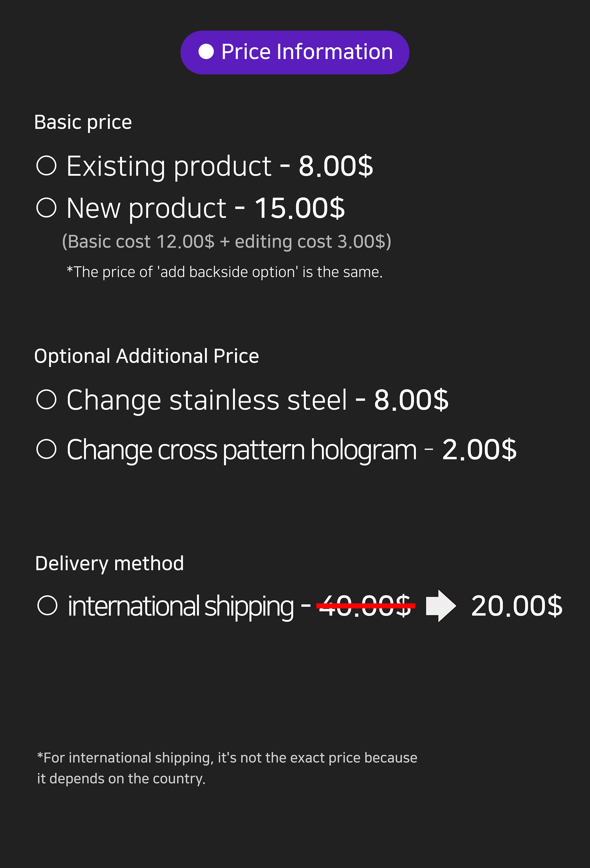590x868 pixels.
Task: Click the crossed-out 40.00$ shipping price
Action: coord(365,605)
